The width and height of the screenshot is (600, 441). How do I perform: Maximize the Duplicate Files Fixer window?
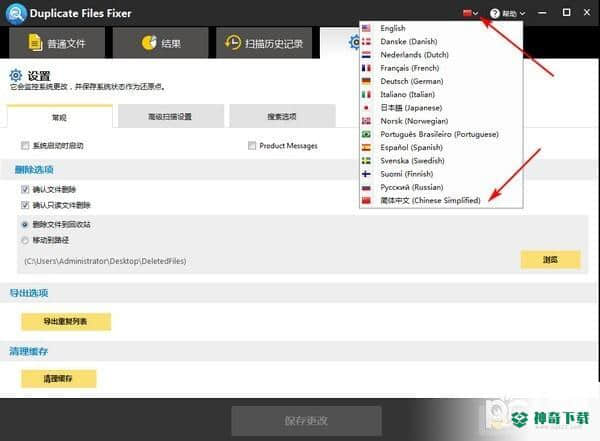[x=566, y=13]
